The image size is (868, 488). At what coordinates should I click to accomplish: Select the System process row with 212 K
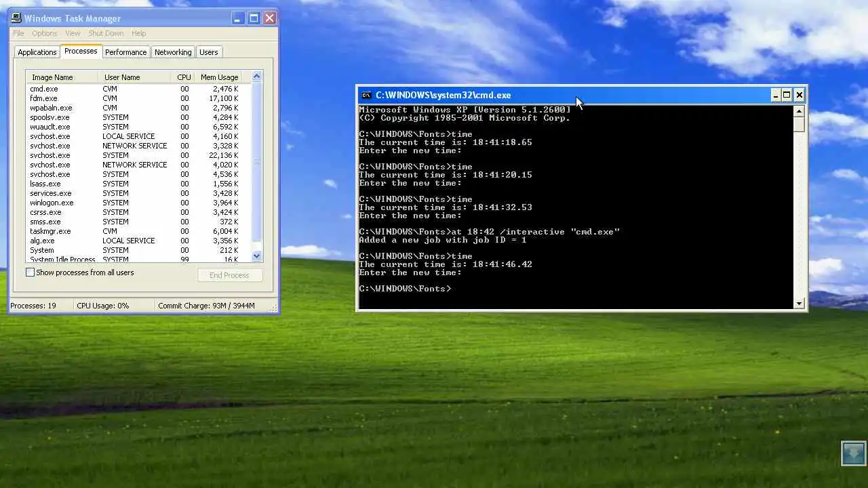[x=138, y=250]
